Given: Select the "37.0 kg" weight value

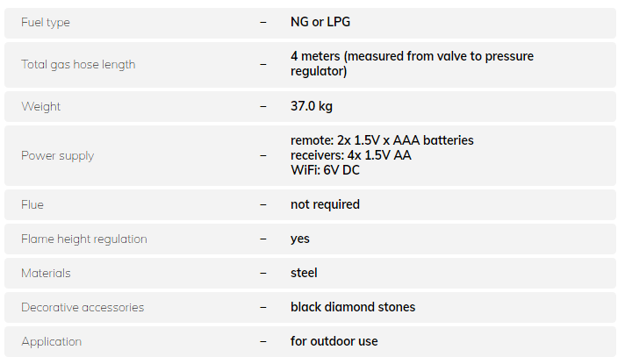Looking at the screenshot, I should (x=312, y=106).
